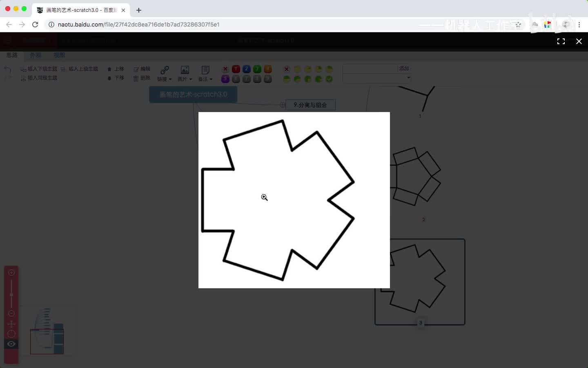Click 插入下级主题 to insert child topic
This screenshot has height=368, width=588.
click(39, 69)
